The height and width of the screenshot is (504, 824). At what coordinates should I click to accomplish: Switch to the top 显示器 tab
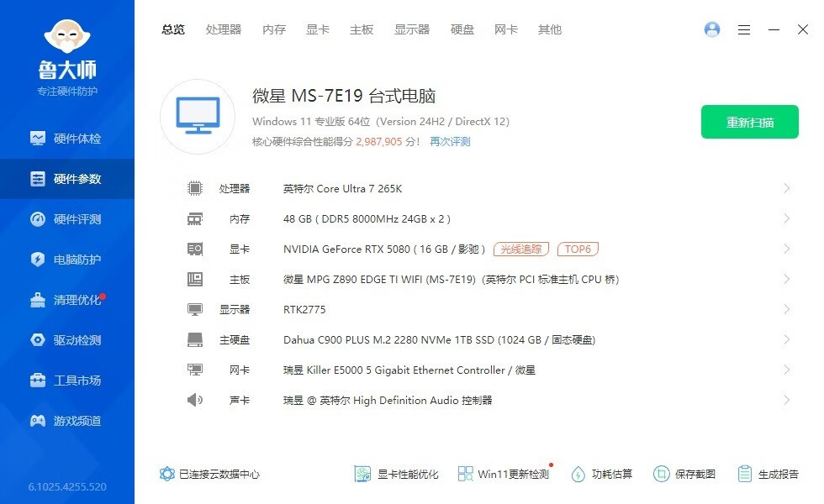(x=412, y=29)
